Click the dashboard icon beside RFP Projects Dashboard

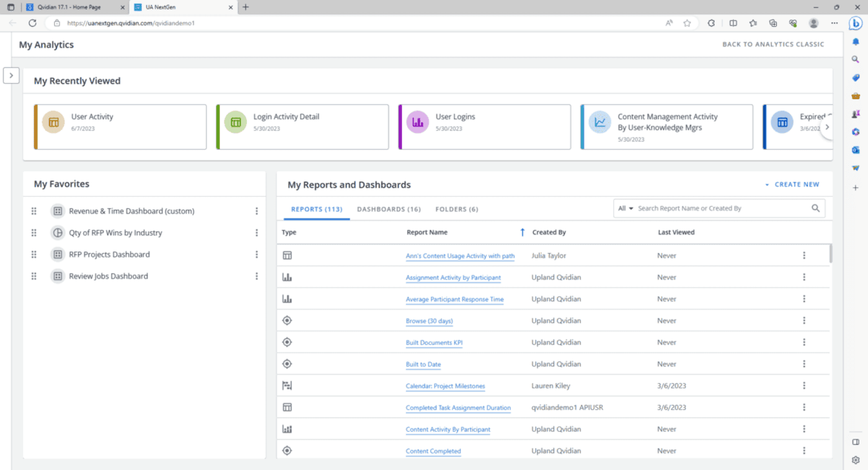coord(58,254)
